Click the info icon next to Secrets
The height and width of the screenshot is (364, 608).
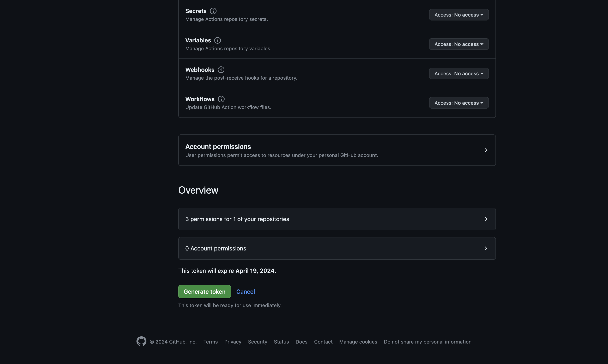tap(213, 11)
